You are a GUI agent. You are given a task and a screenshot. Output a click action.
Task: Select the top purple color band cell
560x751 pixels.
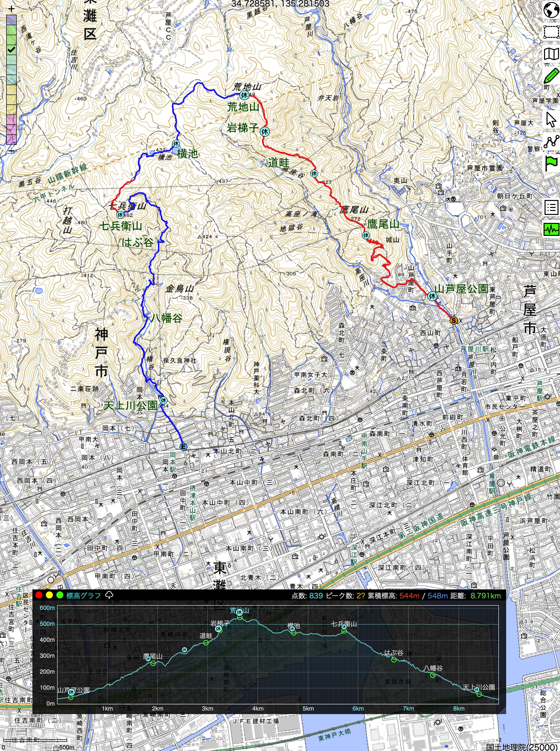pos(11,20)
